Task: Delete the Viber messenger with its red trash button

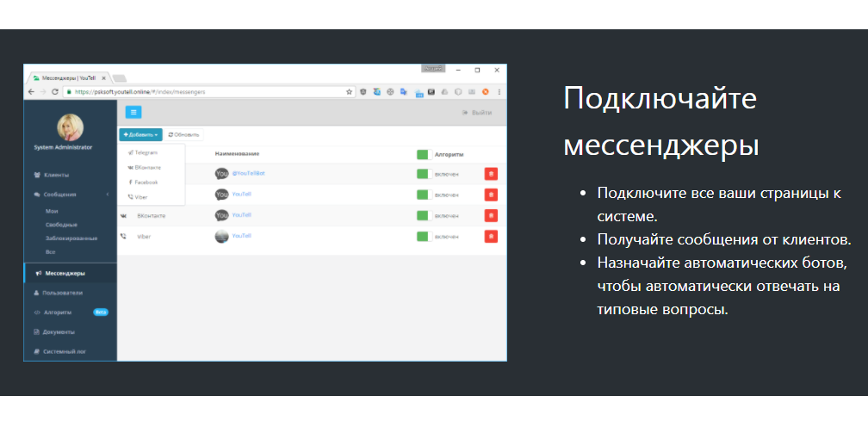Action: pyautogui.click(x=491, y=237)
